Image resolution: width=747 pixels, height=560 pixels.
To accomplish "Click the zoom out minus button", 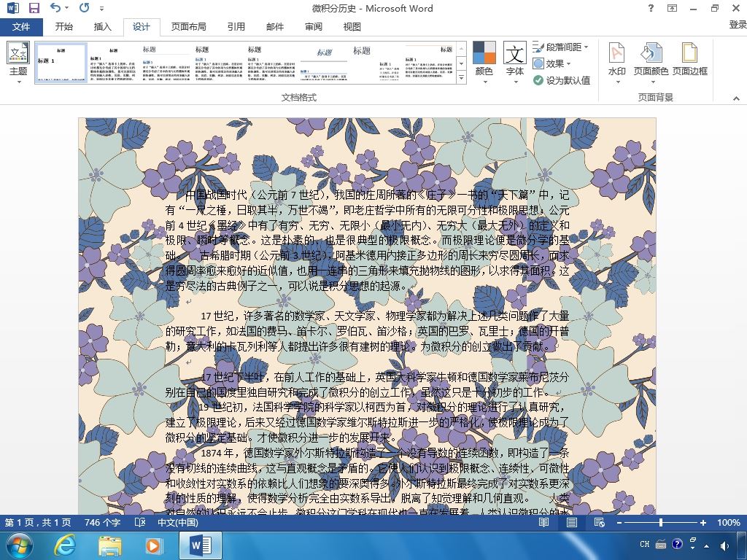I will (x=619, y=522).
